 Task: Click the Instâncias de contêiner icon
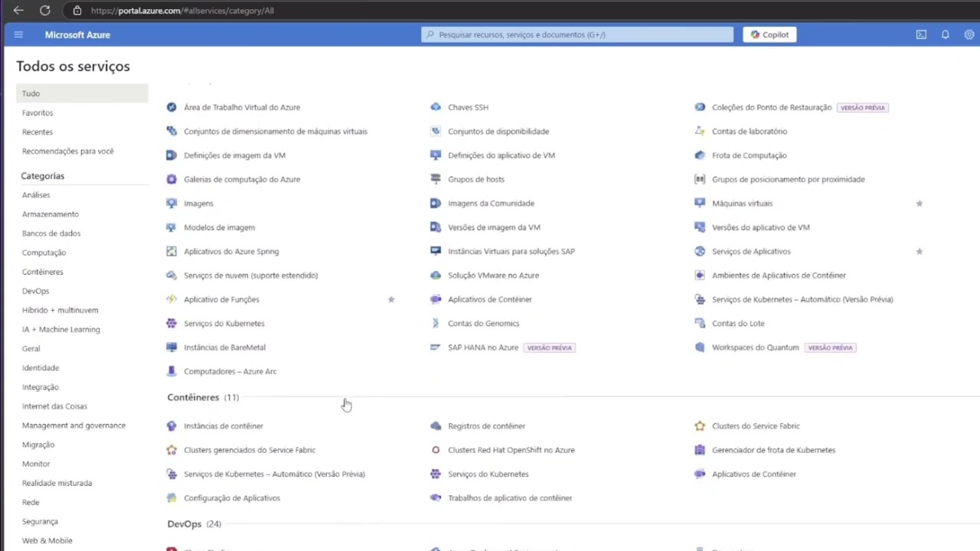171,425
